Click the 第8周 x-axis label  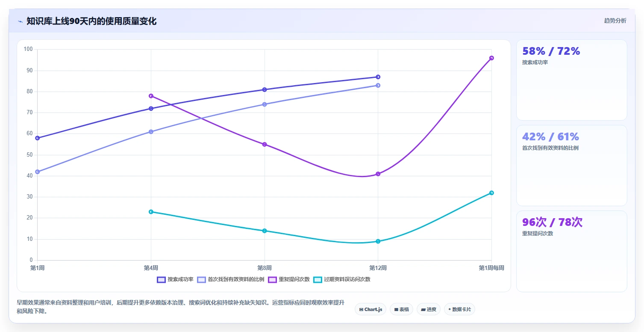pyautogui.click(x=265, y=268)
